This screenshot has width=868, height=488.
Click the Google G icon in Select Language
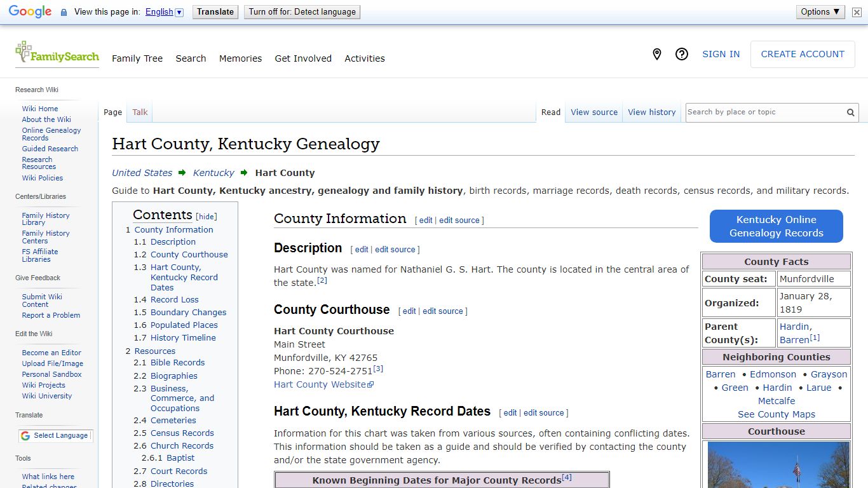point(25,436)
